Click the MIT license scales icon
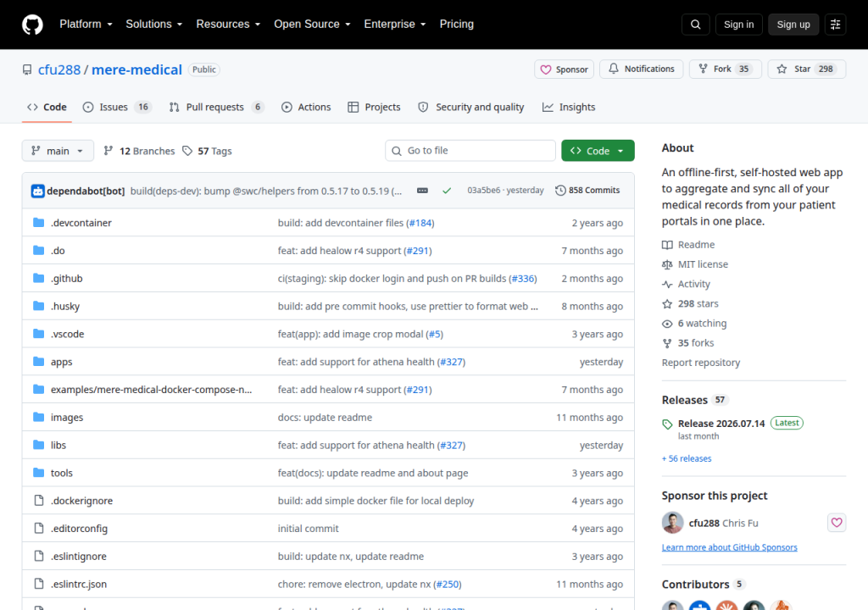 [667, 264]
